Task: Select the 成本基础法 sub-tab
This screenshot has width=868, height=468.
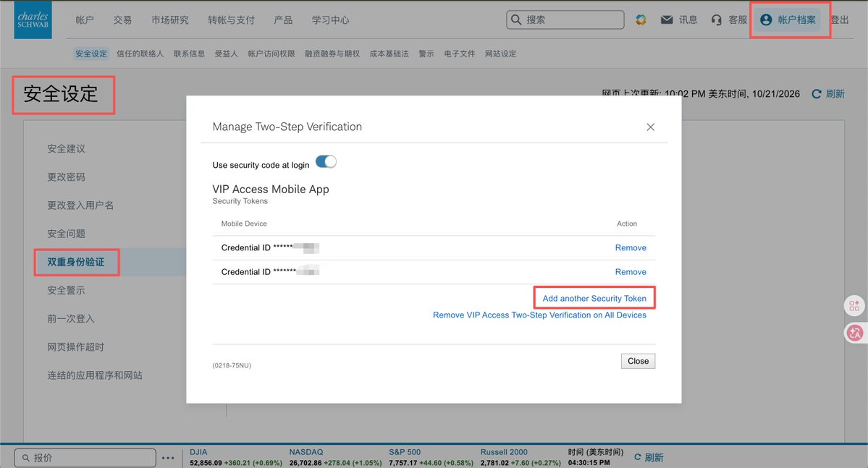Action: [x=389, y=54]
